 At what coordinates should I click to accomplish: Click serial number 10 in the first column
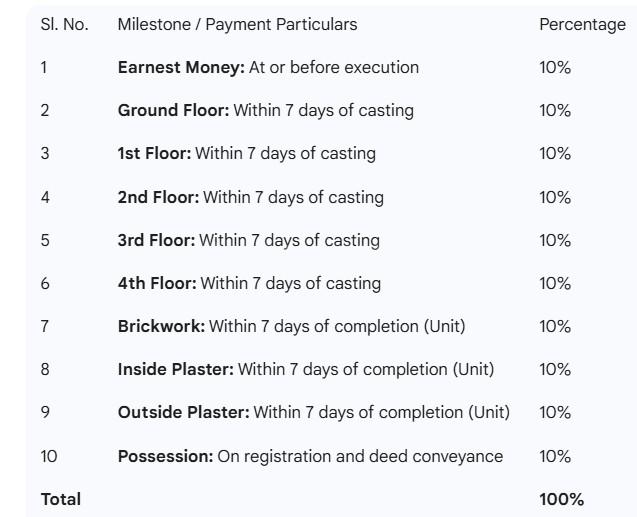(x=49, y=456)
